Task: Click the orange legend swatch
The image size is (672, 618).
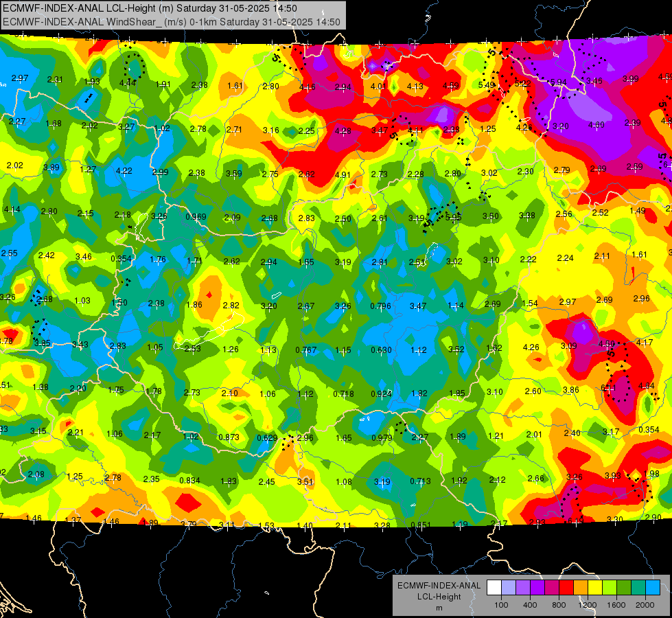Action: pyautogui.click(x=581, y=588)
